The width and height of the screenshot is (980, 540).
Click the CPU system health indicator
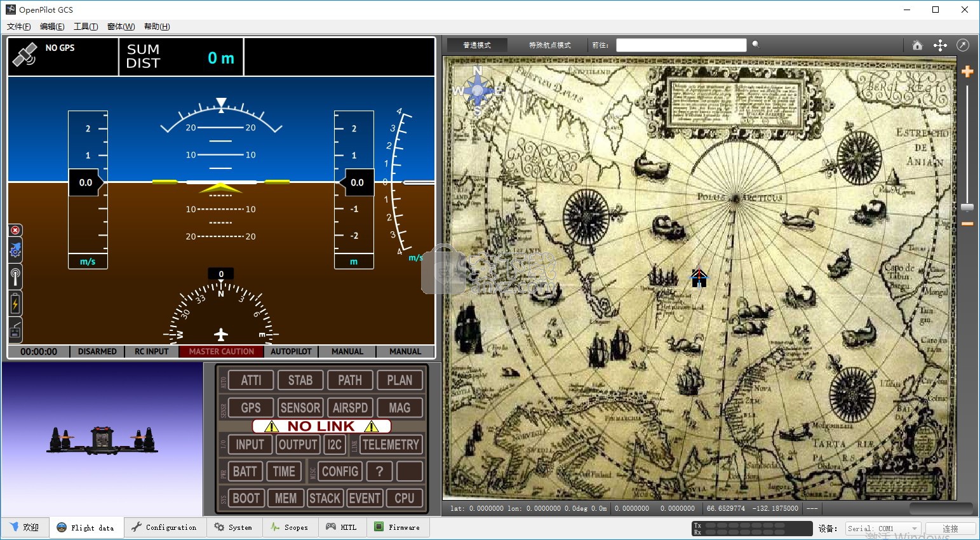pos(405,498)
